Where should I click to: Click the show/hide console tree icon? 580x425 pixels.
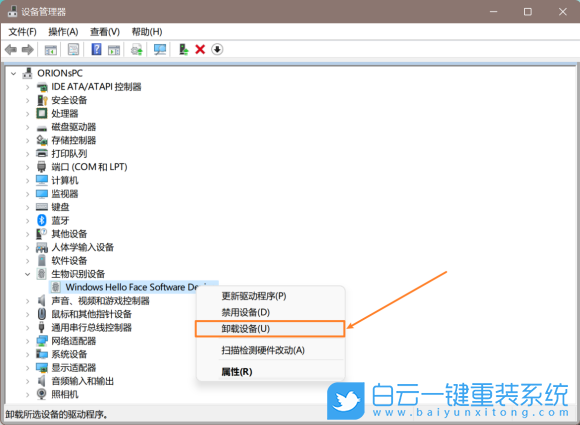point(50,49)
